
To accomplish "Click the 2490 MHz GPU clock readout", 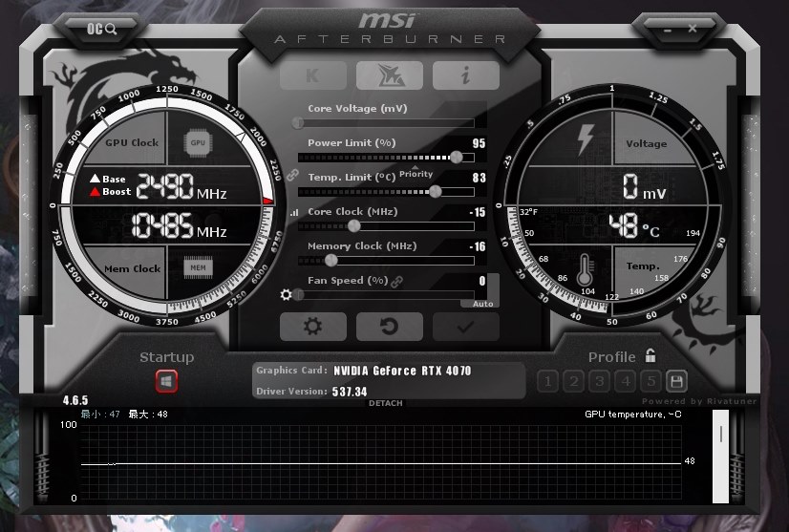I will 181,187.
